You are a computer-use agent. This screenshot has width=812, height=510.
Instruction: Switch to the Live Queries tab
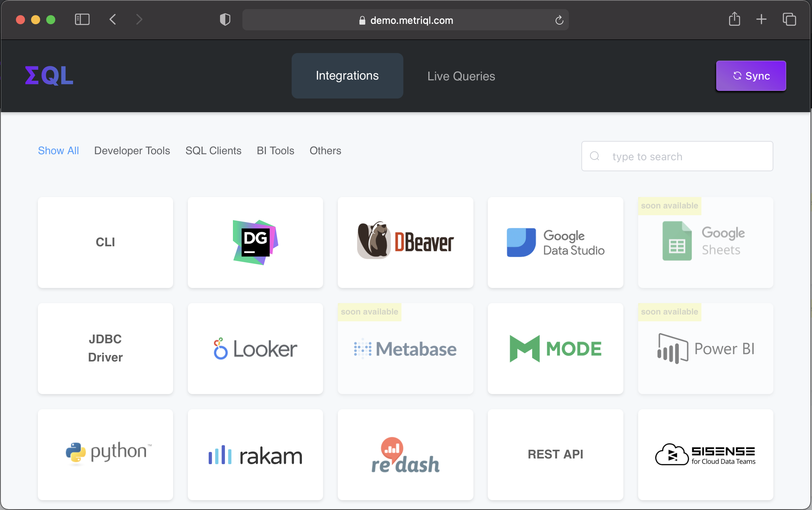pos(461,76)
